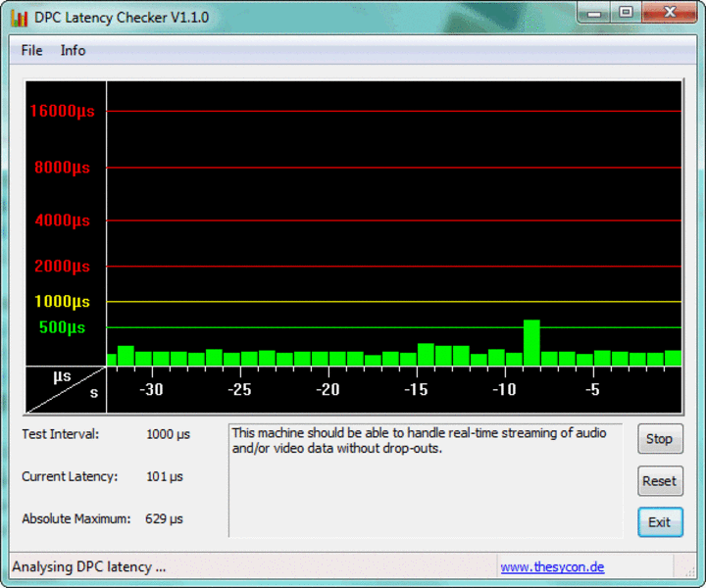
Task: Click the Test Interval value 1000 µs
Action: (168, 433)
